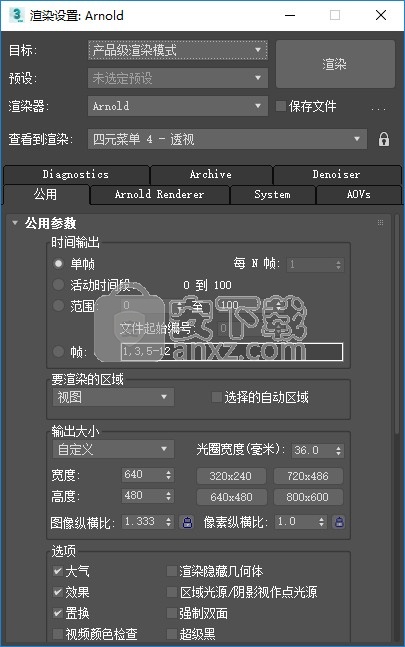
Task: Choose the 720x486 preset button
Action: pos(308,476)
